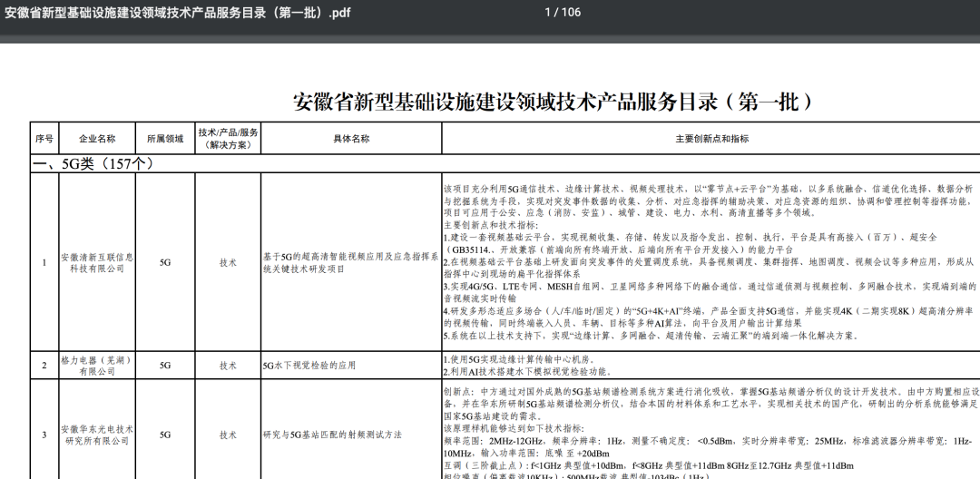Click the 技术 cell in row 3

point(228,435)
